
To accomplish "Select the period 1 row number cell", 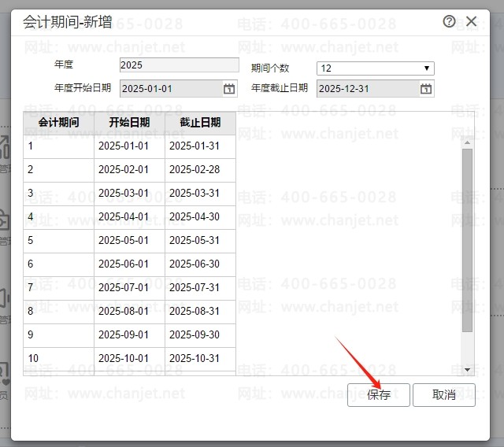I will point(59,146).
